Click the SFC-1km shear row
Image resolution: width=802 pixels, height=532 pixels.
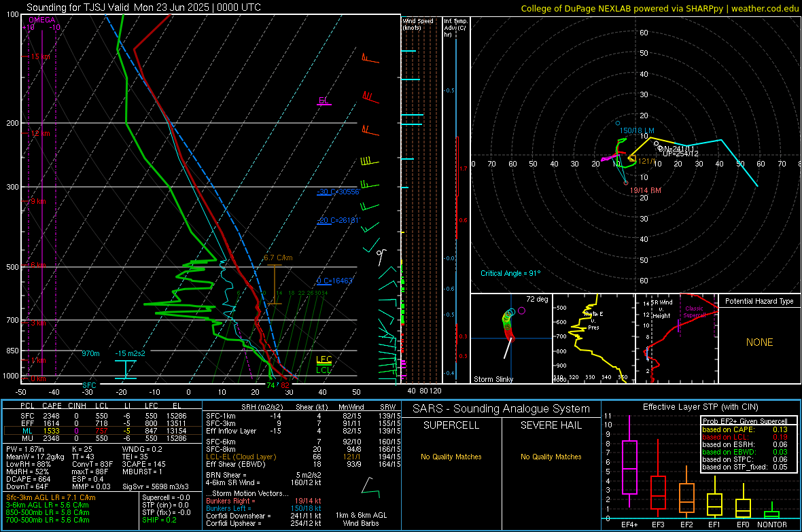(x=303, y=416)
